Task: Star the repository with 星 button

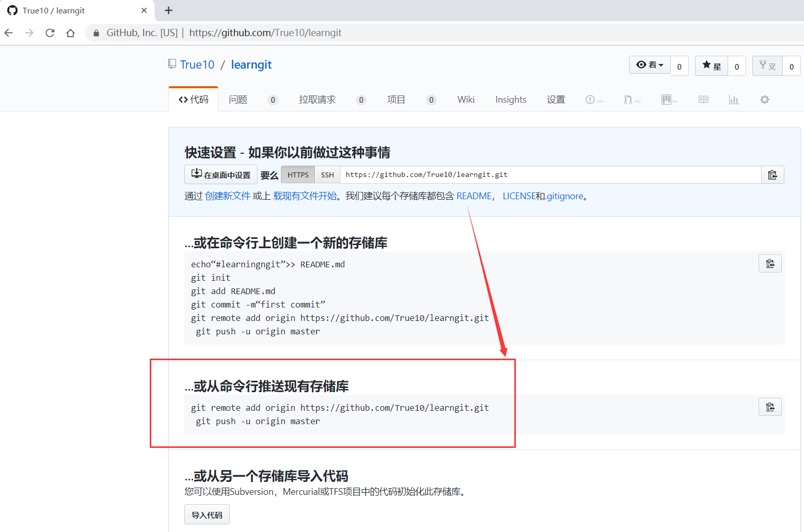Action: pyautogui.click(x=712, y=66)
